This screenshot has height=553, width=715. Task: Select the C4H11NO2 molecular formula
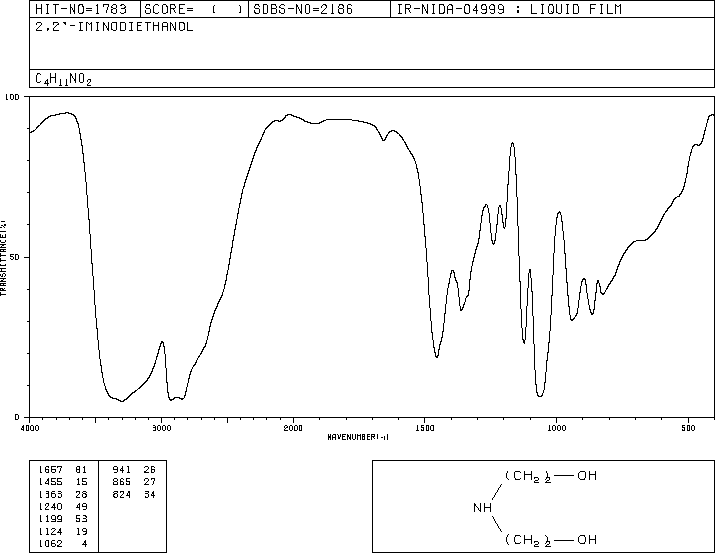[63, 79]
